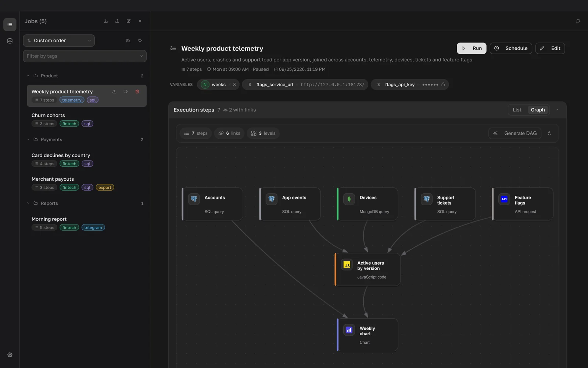Click the tag icon beside Custom order
The width and height of the screenshot is (588, 368).
[x=140, y=40]
